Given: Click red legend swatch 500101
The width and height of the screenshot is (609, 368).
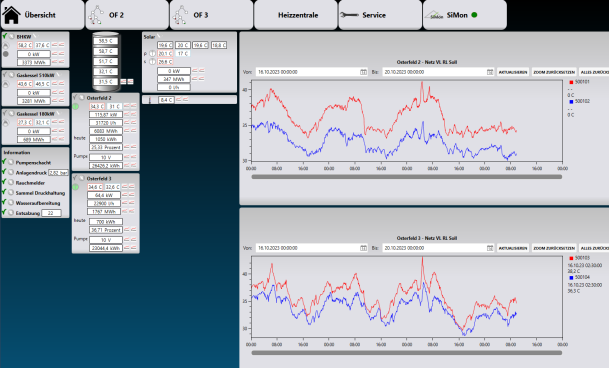Looking at the screenshot, I should click(x=571, y=82).
